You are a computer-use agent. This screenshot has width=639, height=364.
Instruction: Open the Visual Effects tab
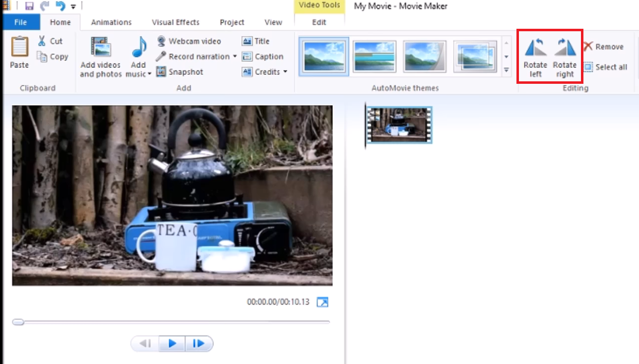tap(175, 22)
